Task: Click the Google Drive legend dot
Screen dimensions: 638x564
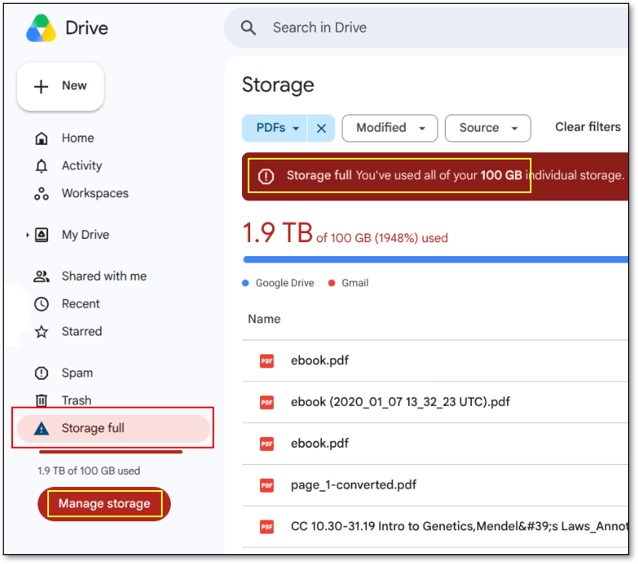Action: tap(245, 283)
